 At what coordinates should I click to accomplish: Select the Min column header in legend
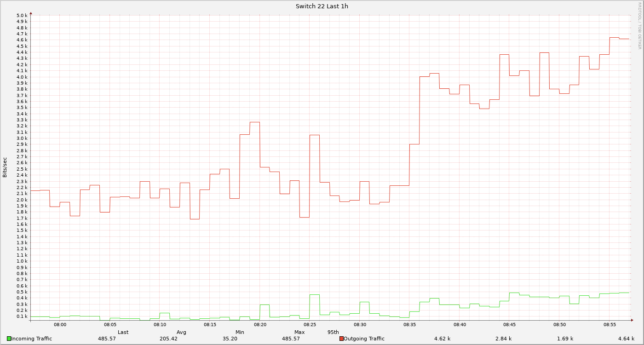click(x=240, y=332)
